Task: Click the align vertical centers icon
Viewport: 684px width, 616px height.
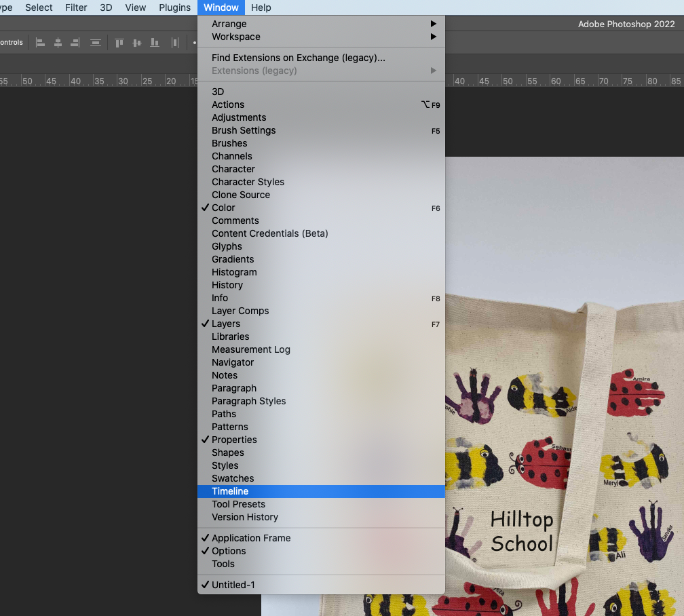Action: coord(137,43)
